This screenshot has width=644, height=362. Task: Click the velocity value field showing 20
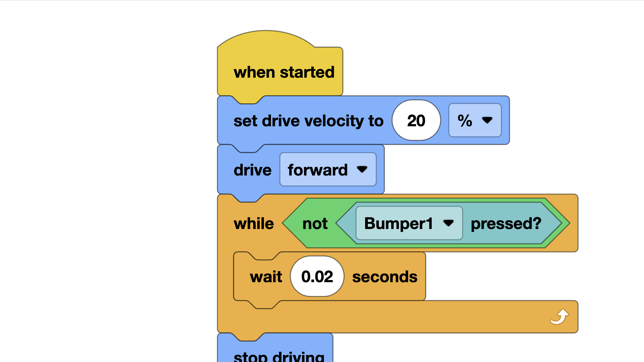click(x=416, y=120)
